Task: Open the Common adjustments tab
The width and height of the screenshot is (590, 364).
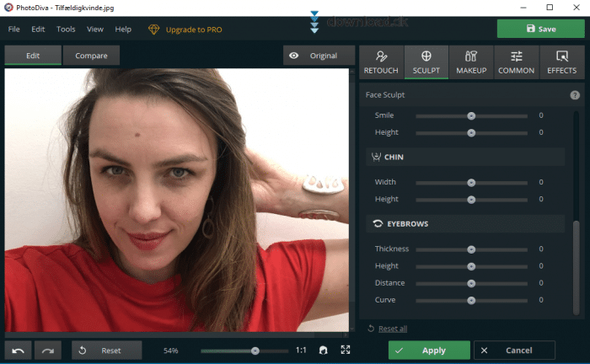Action: (x=516, y=62)
